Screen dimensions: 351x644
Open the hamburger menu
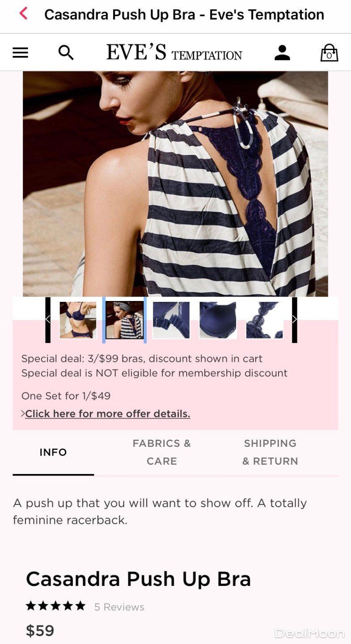[x=20, y=53]
